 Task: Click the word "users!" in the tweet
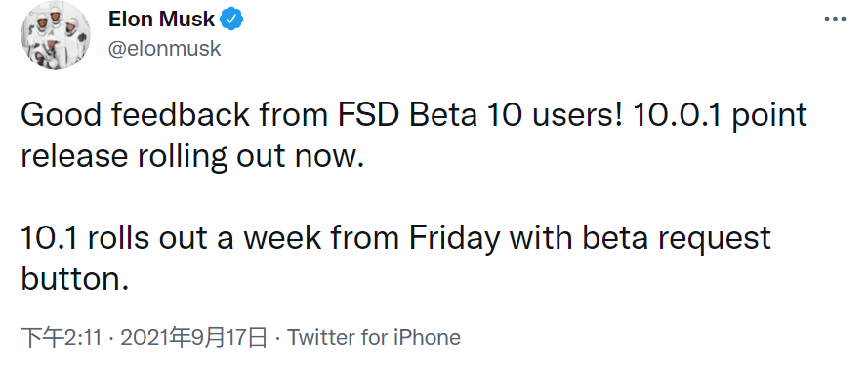pyautogui.click(x=576, y=115)
